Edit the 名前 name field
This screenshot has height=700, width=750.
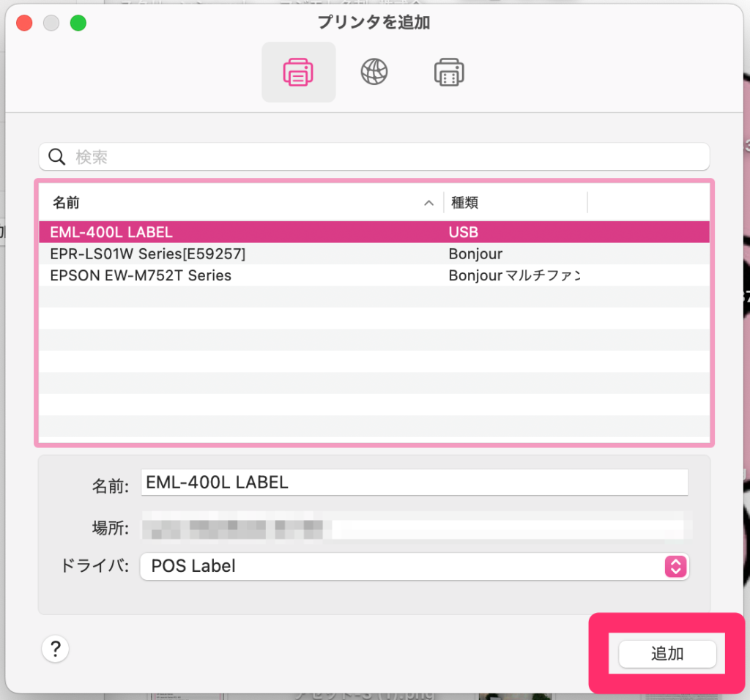point(415,483)
